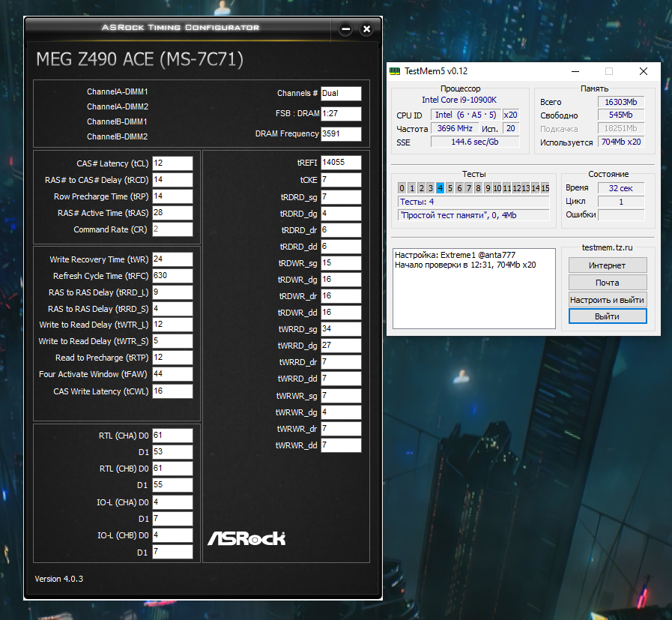Click the Version 4.0.3 text
This screenshot has height=620, width=672.
click(x=59, y=579)
